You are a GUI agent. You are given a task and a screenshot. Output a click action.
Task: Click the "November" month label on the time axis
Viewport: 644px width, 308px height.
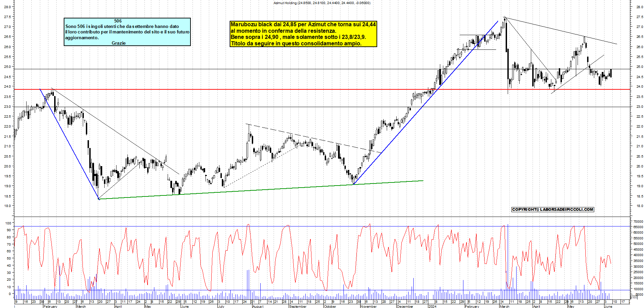(369, 306)
